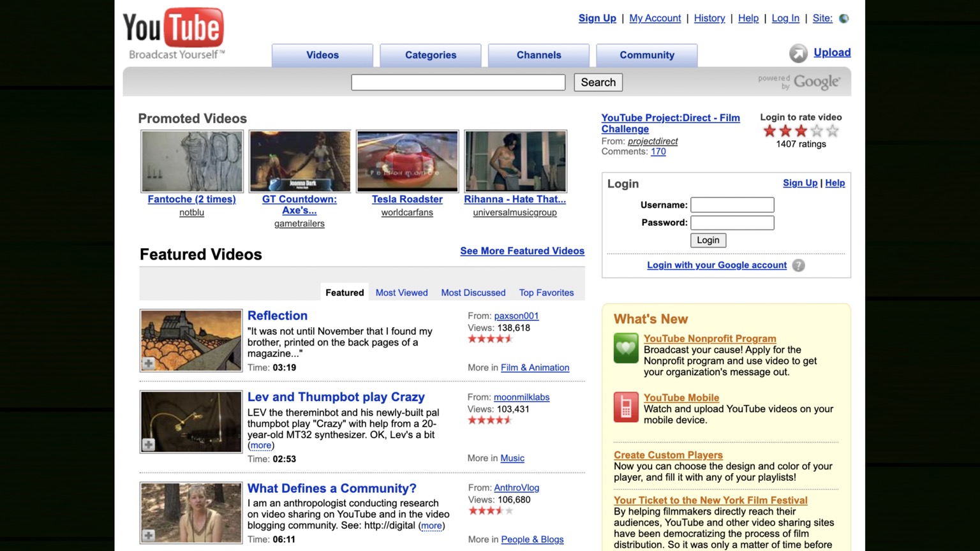980x551 pixels.
Task: Switch to the Channels tab
Action: 538,55
